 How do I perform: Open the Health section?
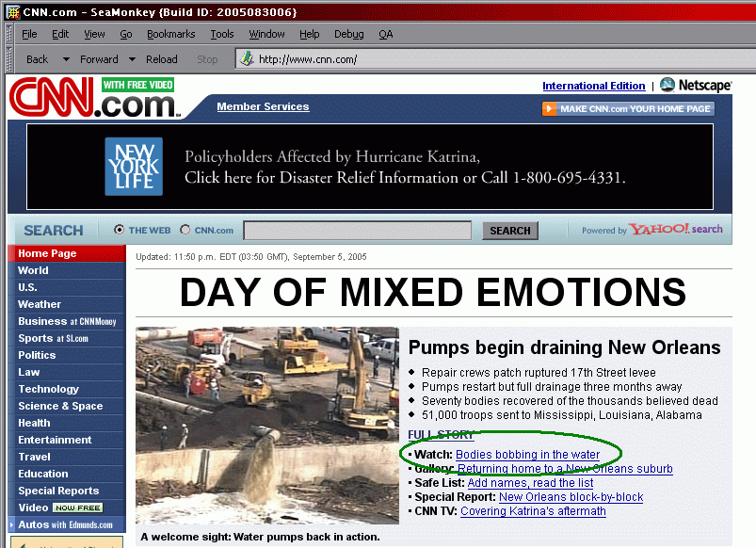tap(67, 423)
